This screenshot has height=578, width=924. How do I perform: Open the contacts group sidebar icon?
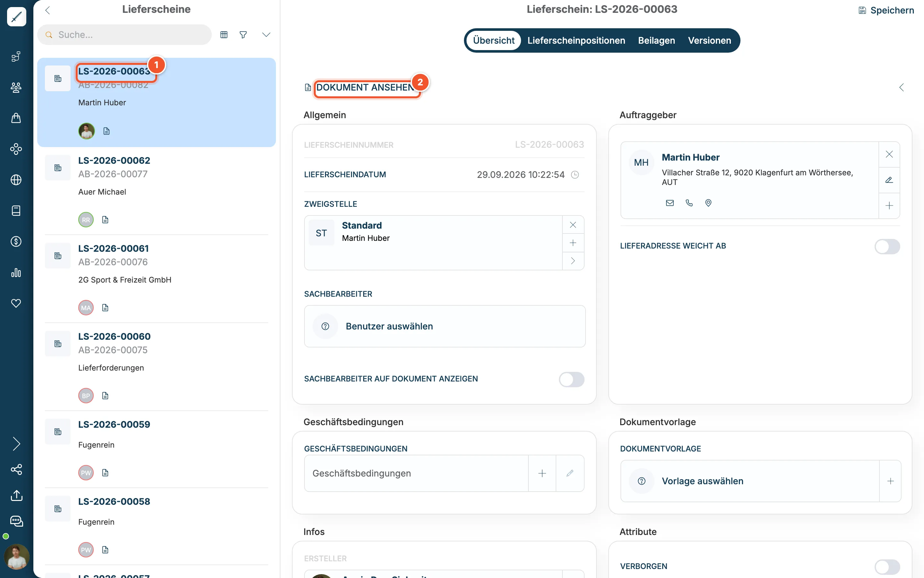pos(16,88)
